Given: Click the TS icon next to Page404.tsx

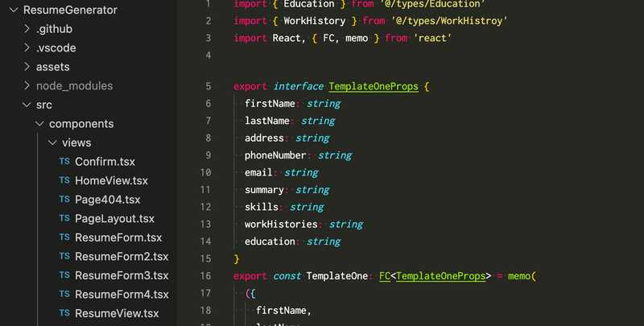Looking at the screenshot, I should (64, 199).
